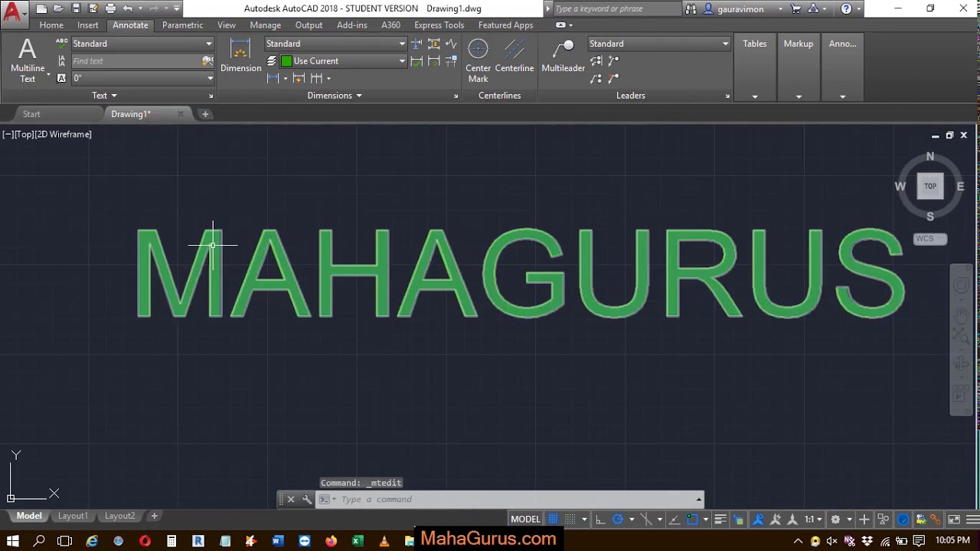Click the Customization menu icon in status bar
This screenshot has width=980, height=551.
tap(972, 520)
